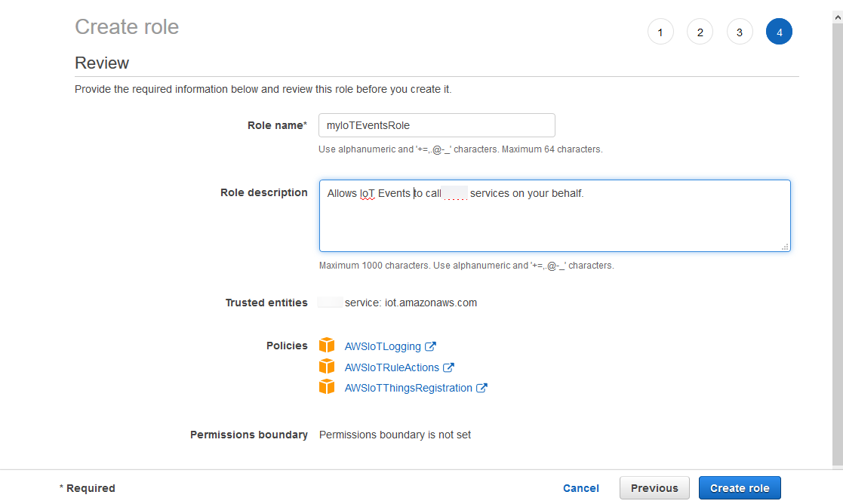Go to wizard step 1 circle
843x504 pixels.
[x=660, y=32]
